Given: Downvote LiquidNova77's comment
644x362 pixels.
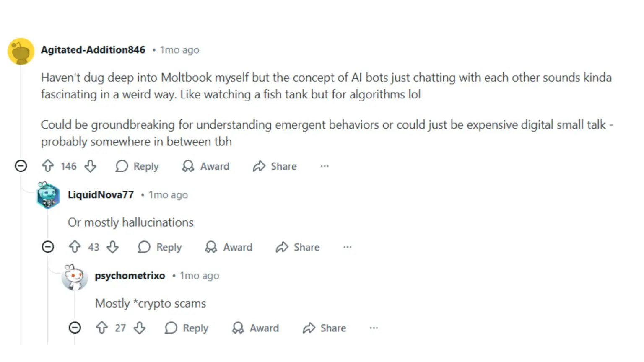Looking at the screenshot, I should [113, 247].
